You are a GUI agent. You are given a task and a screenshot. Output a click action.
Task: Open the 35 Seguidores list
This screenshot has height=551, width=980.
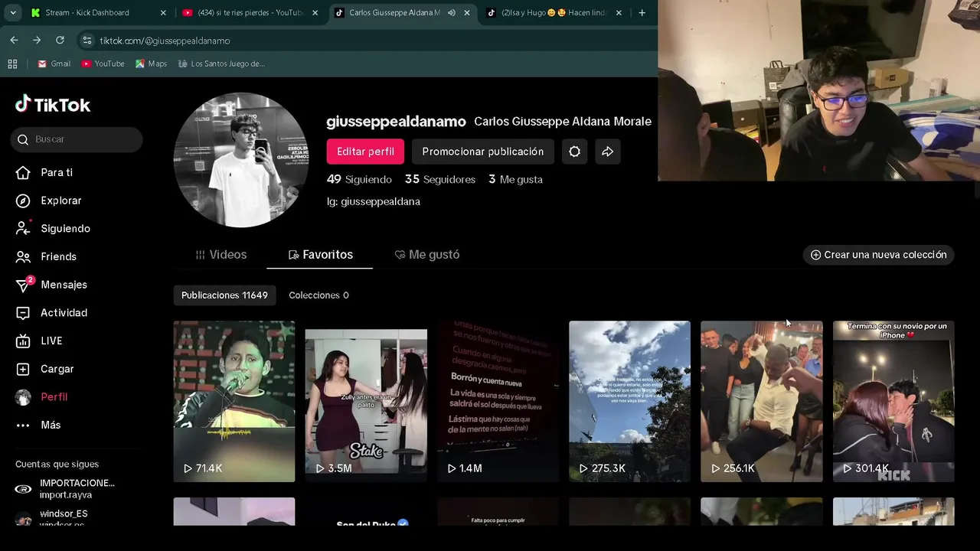[440, 179]
